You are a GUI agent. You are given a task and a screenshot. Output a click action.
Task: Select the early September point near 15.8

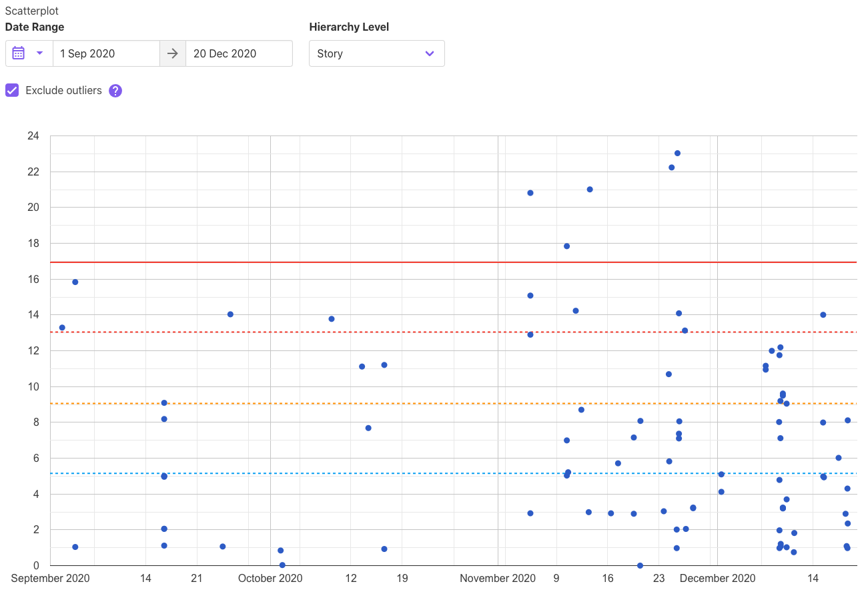pyautogui.click(x=75, y=282)
